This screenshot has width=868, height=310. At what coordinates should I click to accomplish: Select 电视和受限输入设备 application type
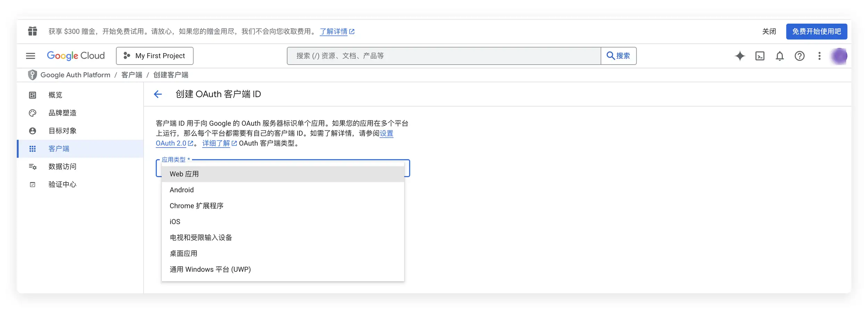(x=283, y=238)
